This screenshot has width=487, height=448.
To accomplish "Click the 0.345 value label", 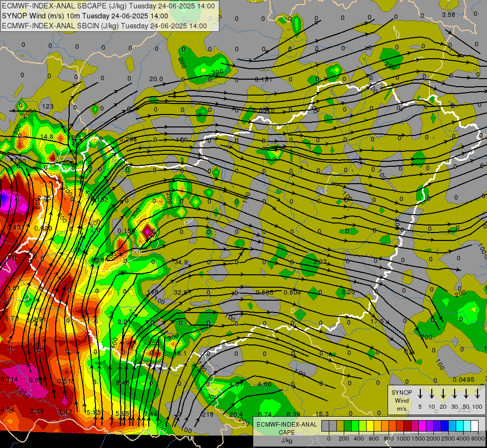I will click(264, 111).
